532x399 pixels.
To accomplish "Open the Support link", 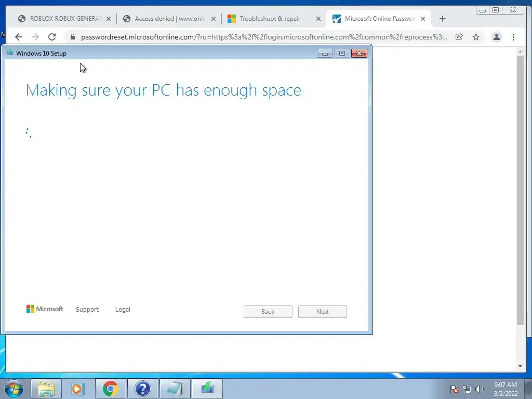I will click(x=87, y=310).
